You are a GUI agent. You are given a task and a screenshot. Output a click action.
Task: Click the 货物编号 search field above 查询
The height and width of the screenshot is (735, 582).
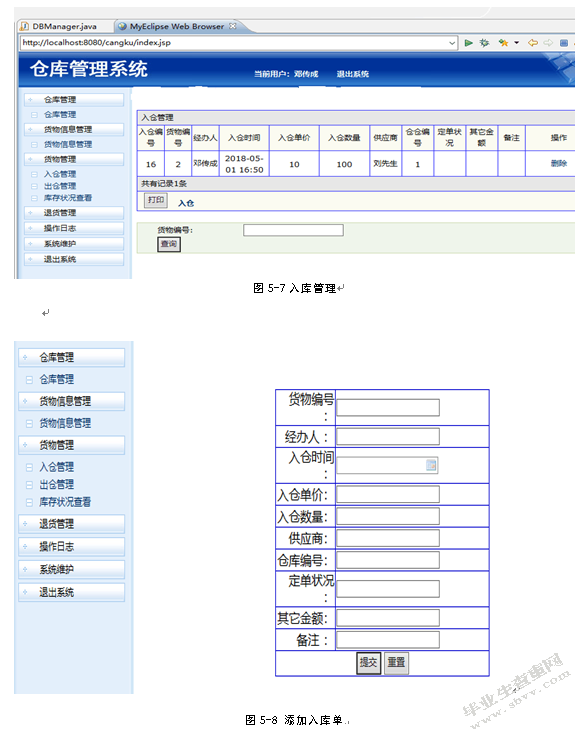[x=293, y=230]
